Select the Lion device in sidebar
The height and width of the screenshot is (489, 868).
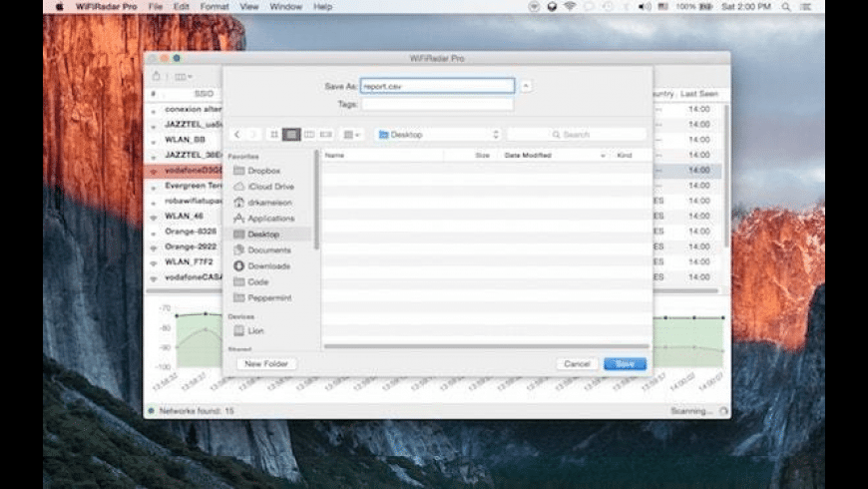pyautogui.click(x=255, y=330)
